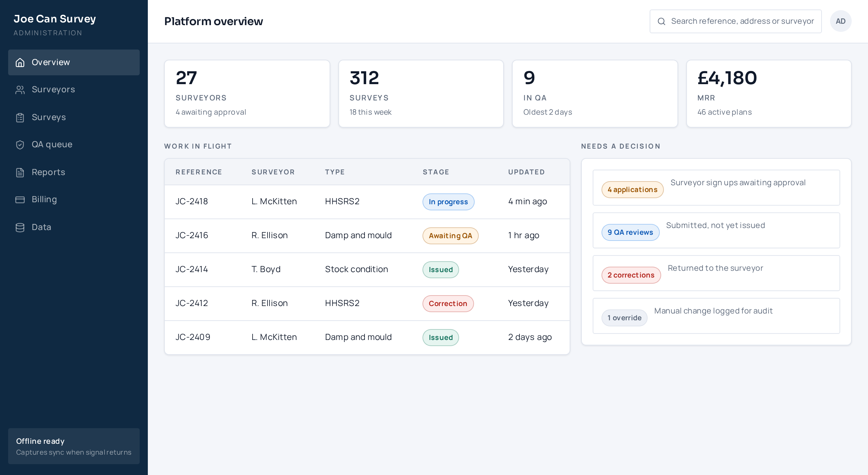Switch to the Billing section

74,199
